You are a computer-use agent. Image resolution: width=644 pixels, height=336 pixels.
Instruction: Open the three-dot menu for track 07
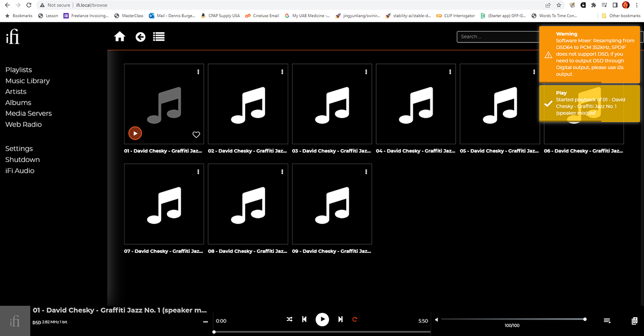[199, 172]
